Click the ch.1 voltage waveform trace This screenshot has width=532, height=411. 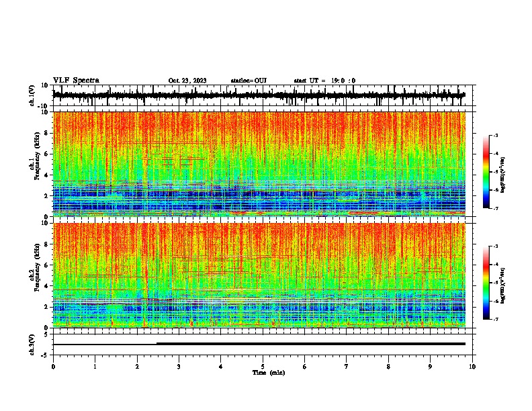tap(259, 95)
